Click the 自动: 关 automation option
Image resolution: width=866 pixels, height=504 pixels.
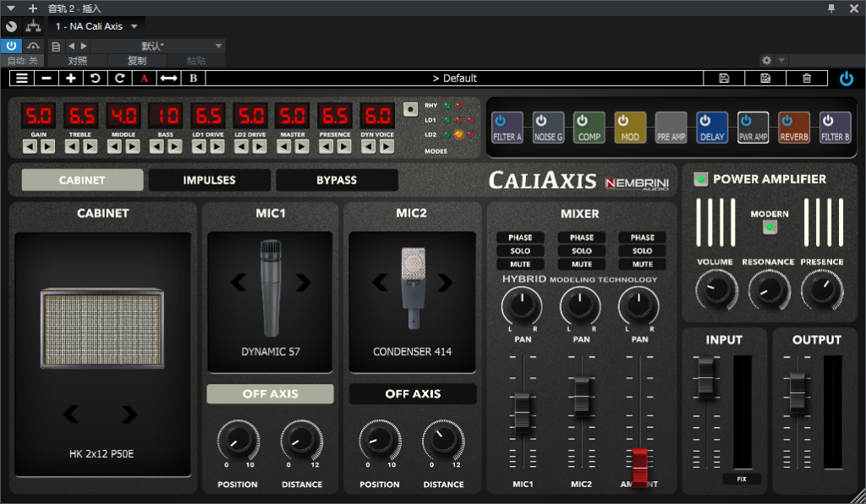point(23,61)
